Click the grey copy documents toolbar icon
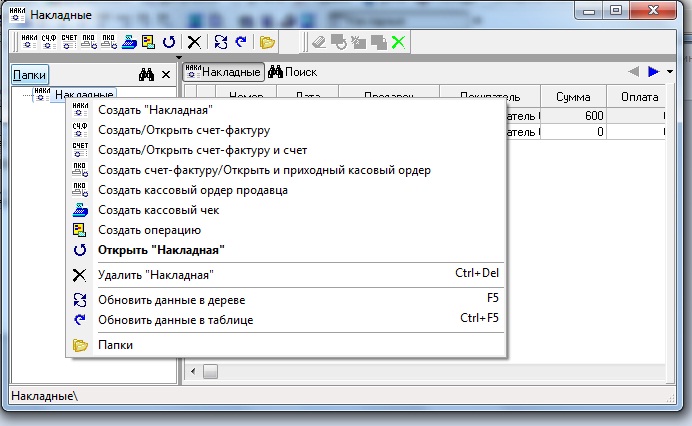The image size is (692, 426). 379,42
